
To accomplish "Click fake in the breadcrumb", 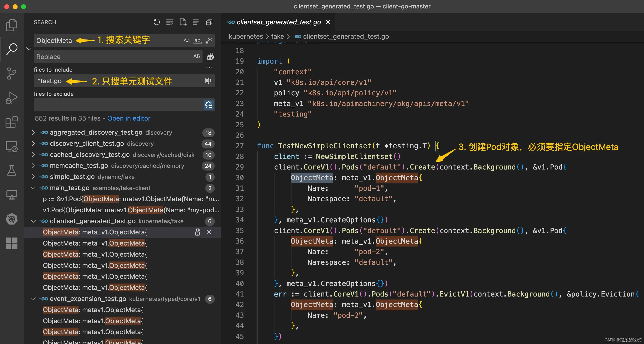I will (x=277, y=36).
